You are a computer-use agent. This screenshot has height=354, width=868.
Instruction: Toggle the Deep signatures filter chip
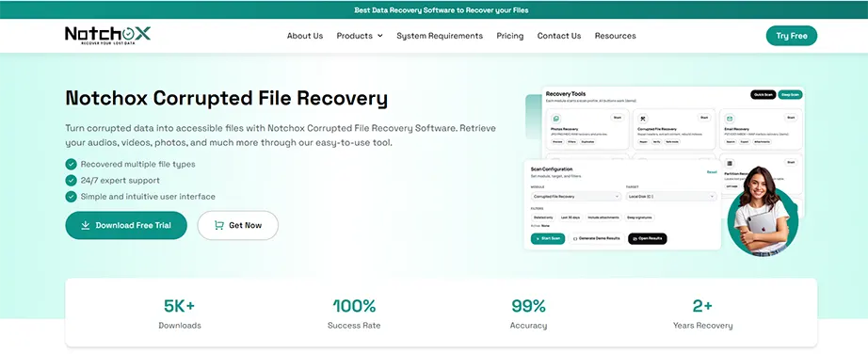point(639,217)
